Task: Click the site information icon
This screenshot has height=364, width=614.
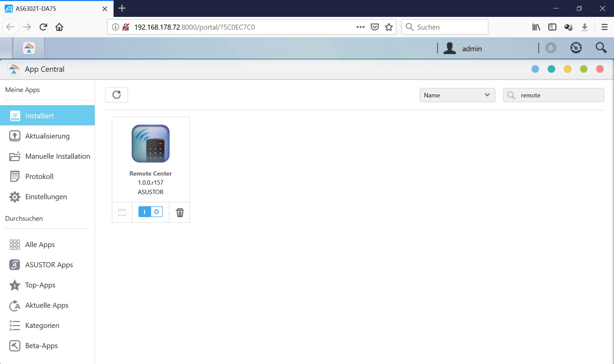Action: click(116, 27)
